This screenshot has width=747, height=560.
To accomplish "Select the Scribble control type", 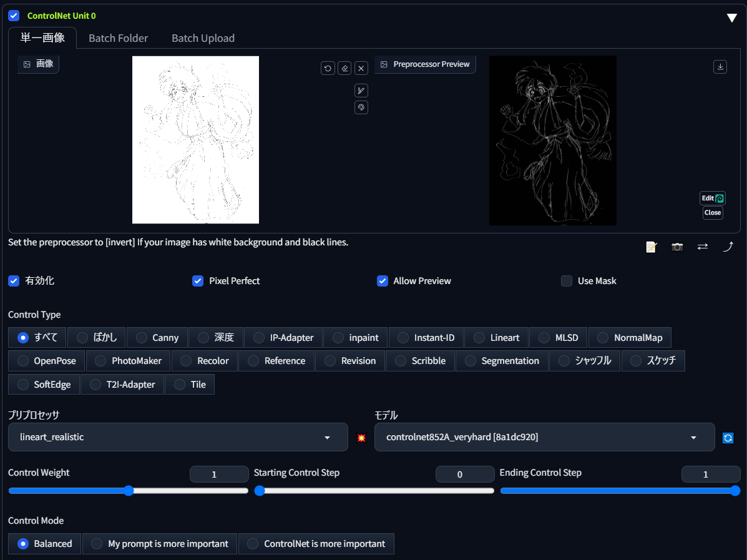I will 421,361.
